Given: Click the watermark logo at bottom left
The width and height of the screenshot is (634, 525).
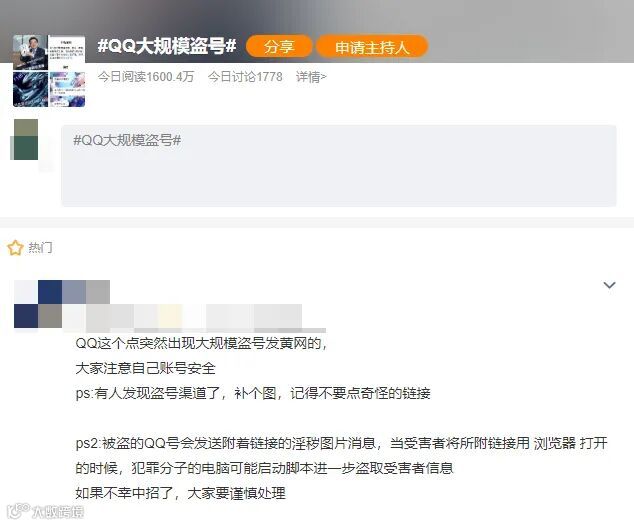Looking at the screenshot, I should coord(46,511).
